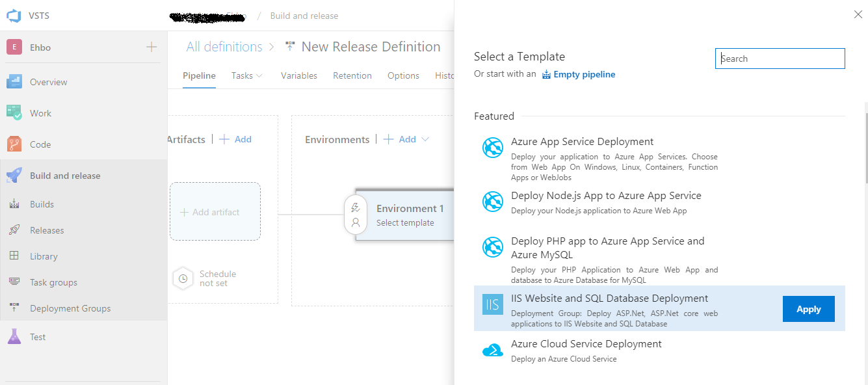Open the Test flask icon
Viewport: 868px width, 385px height.
14,337
